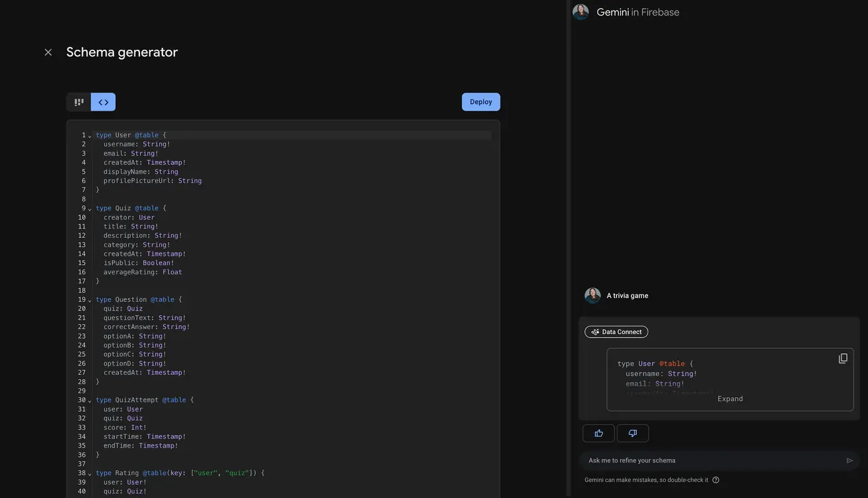Place cursor on 'averageRating: Float' line
Viewport: 868px width, 498px height.
143,272
